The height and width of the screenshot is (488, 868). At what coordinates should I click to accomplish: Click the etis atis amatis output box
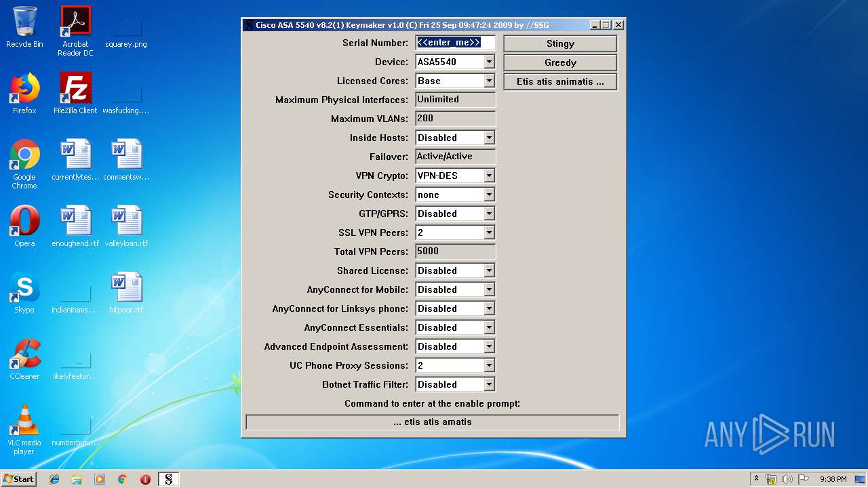433,422
